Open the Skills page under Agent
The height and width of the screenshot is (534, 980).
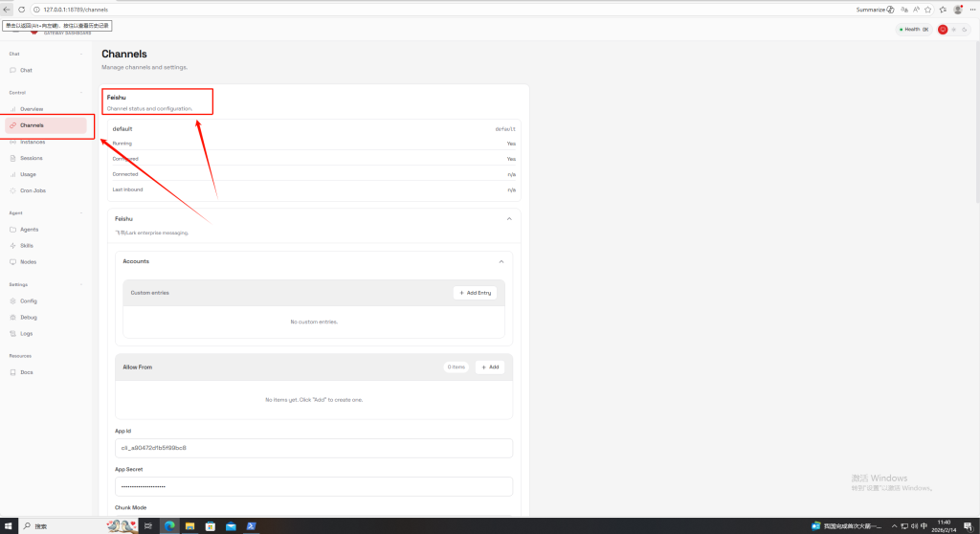point(26,246)
